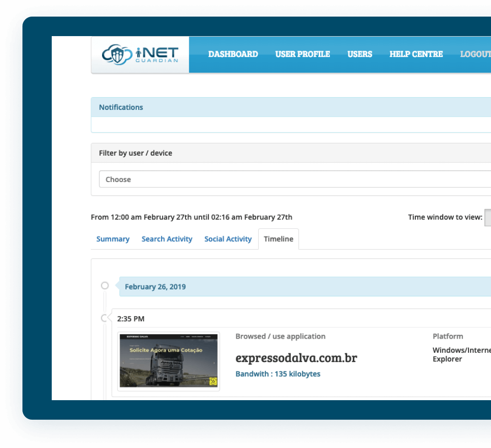This screenshot has width=491, height=448.
Task: Click the Bandwith : 135 kilobytes text
Action: click(278, 374)
